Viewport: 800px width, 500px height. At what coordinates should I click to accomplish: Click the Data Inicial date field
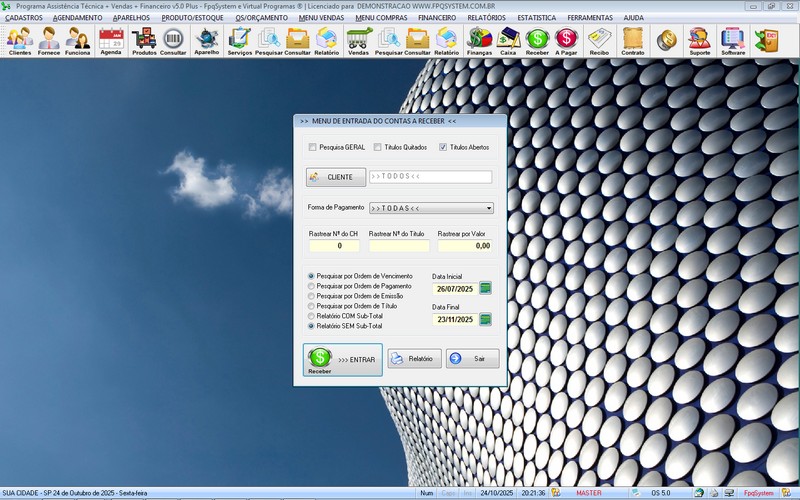pyautogui.click(x=455, y=289)
